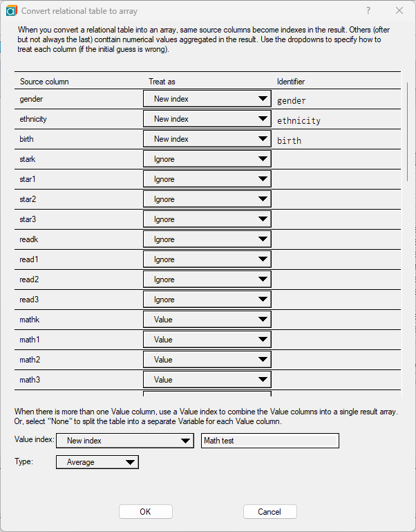The width and height of the screenshot is (416, 532).
Task: Expand the read3 Ignore dropdown
Action: [x=207, y=299]
